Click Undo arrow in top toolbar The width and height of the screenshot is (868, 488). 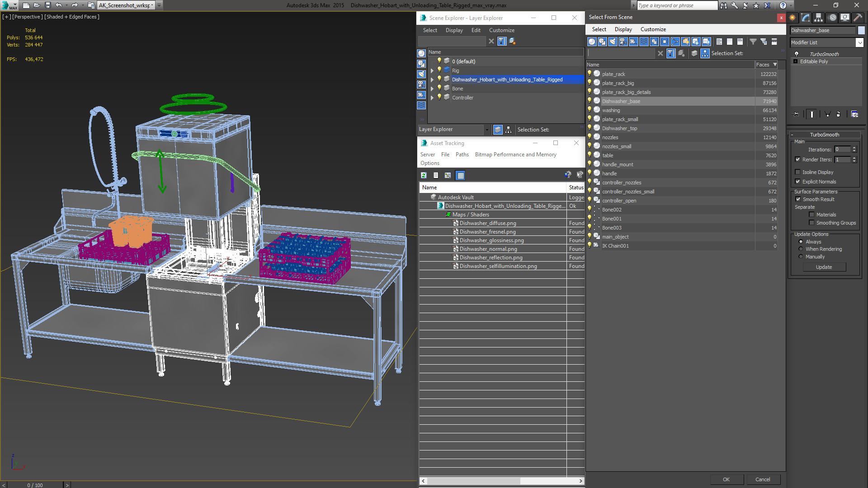(59, 5)
